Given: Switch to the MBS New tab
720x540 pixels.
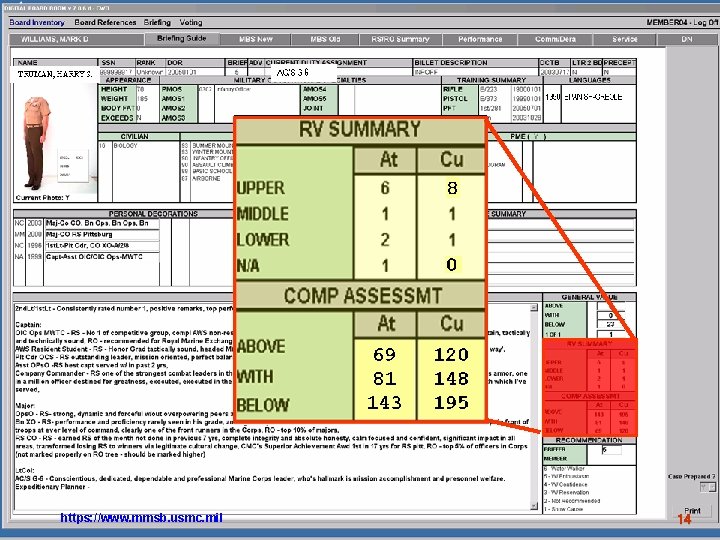Looking at the screenshot, I should pyautogui.click(x=255, y=39).
